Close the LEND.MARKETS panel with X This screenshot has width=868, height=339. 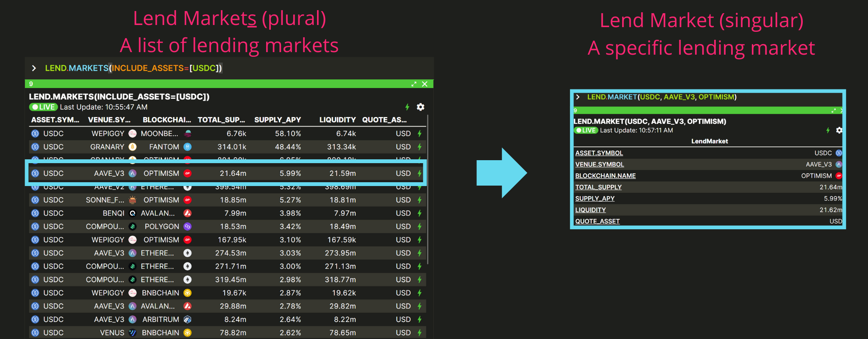click(x=425, y=84)
